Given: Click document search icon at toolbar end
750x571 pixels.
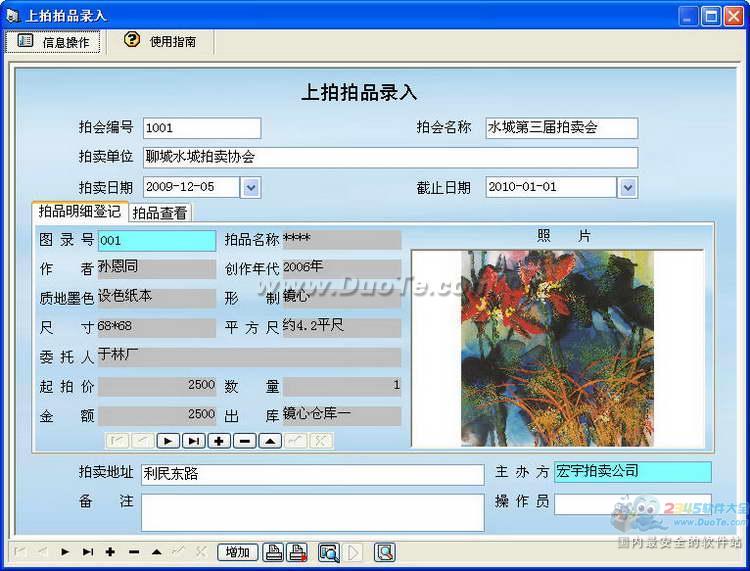Looking at the screenshot, I should [x=385, y=552].
